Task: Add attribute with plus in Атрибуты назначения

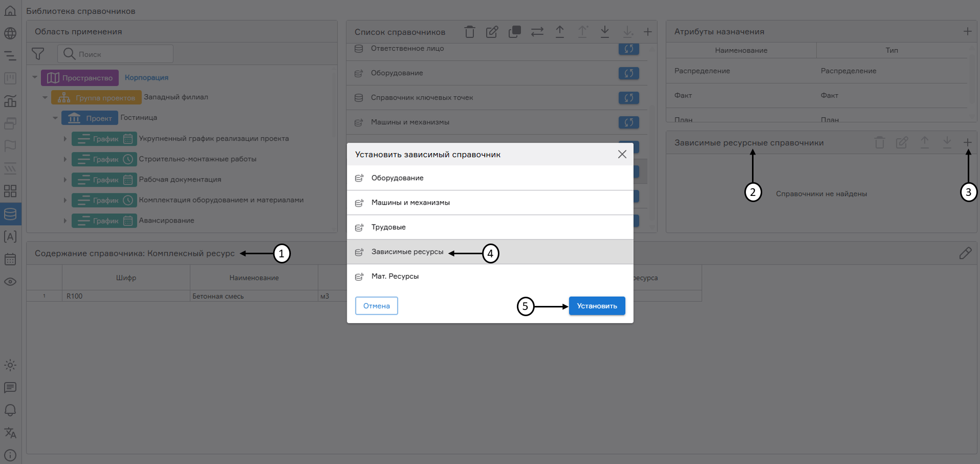Action: [x=967, y=32]
